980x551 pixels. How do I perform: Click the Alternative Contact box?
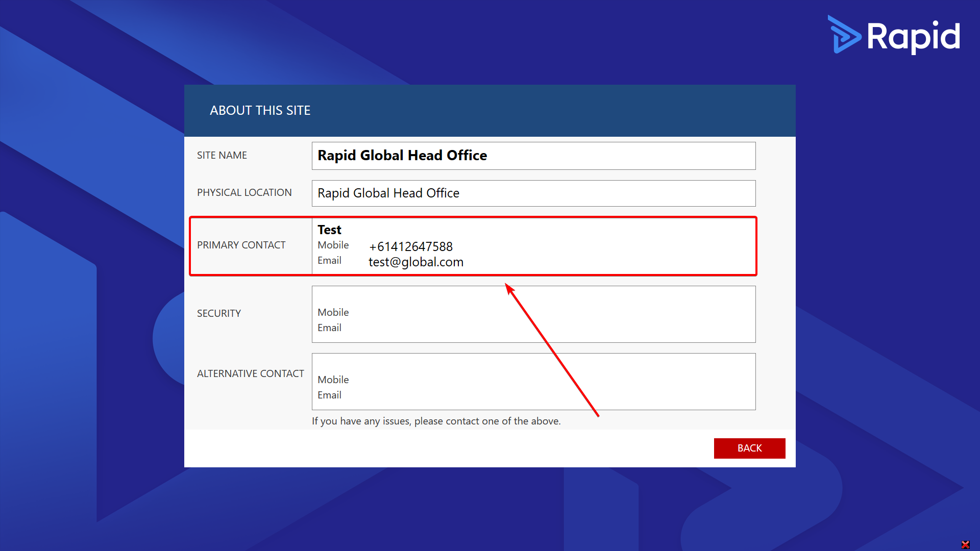[x=533, y=382]
